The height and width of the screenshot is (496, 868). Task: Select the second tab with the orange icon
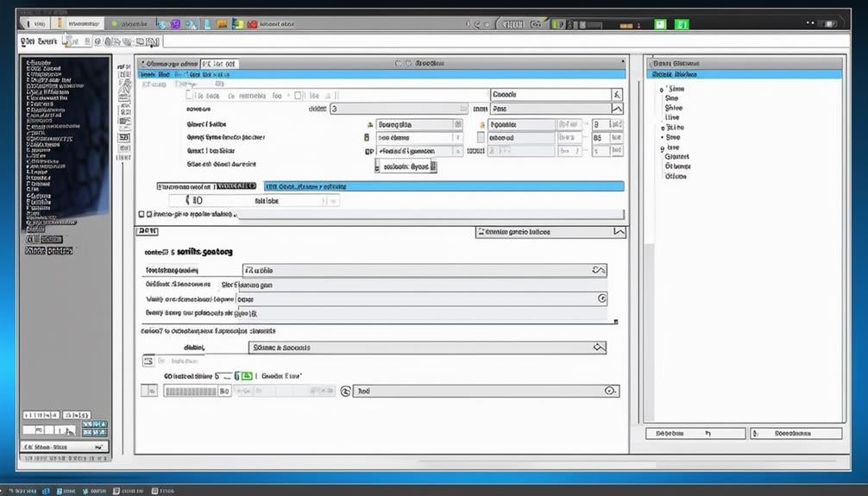point(79,24)
